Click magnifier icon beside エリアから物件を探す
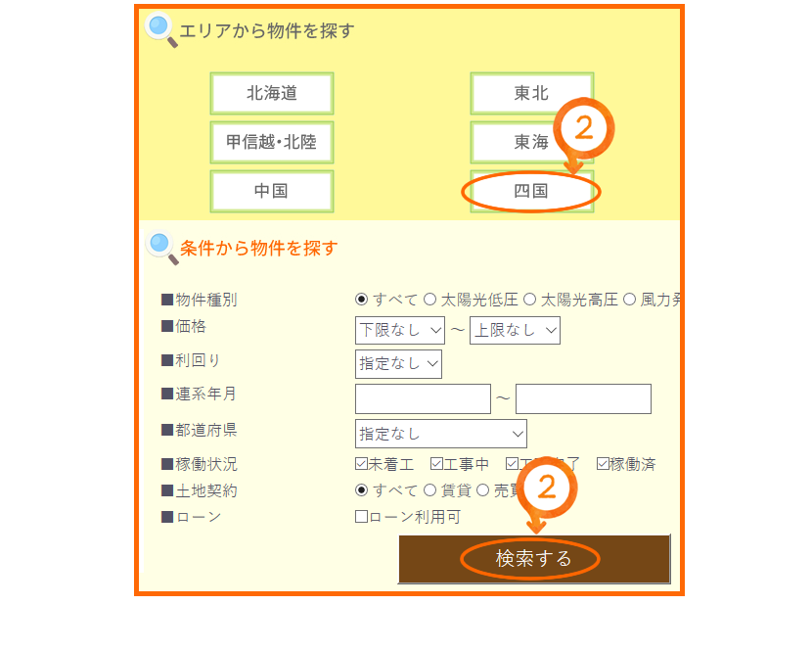The width and height of the screenshot is (812, 651). click(x=161, y=29)
